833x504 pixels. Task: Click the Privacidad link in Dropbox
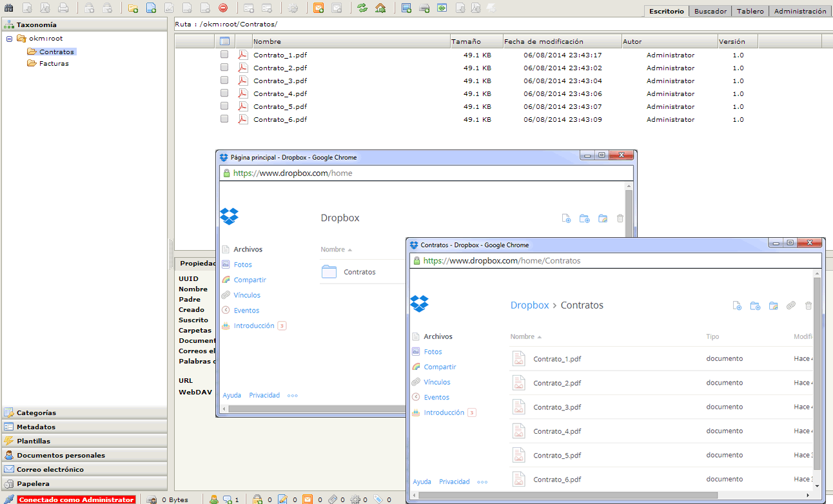(455, 481)
